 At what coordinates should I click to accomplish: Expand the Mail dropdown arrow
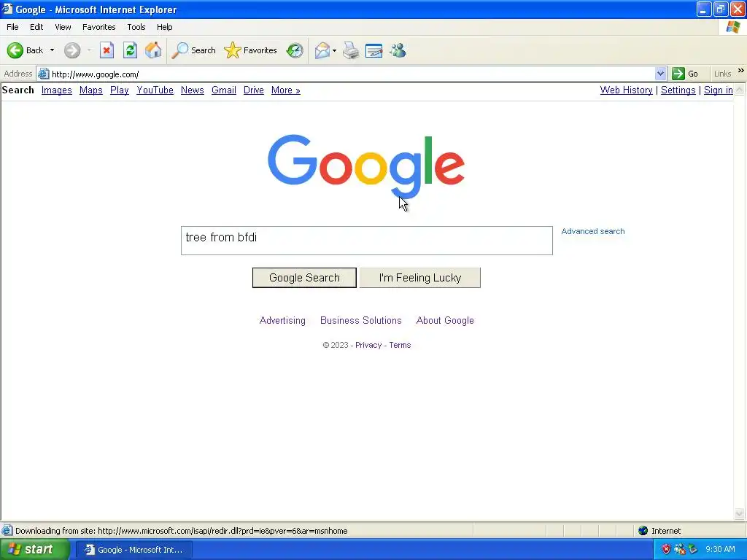pyautogui.click(x=334, y=50)
